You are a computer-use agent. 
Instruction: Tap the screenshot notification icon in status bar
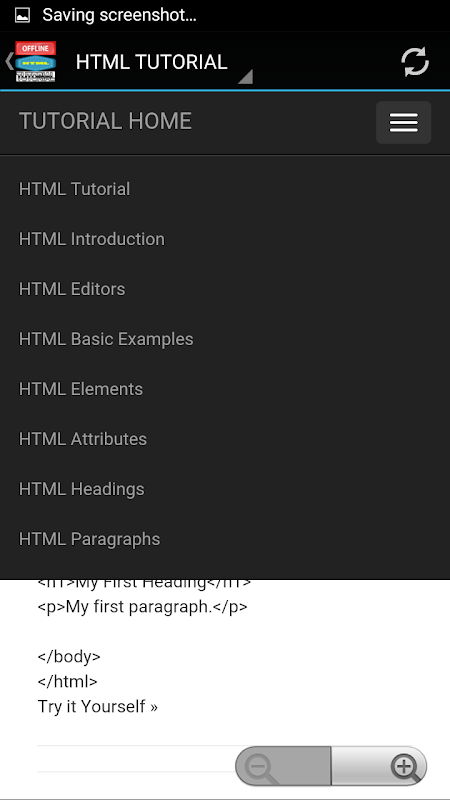pyautogui.click(x=22, y=15)
